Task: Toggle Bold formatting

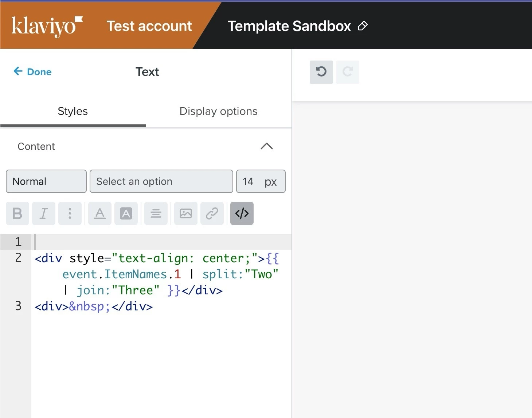Action: [17, 213]
